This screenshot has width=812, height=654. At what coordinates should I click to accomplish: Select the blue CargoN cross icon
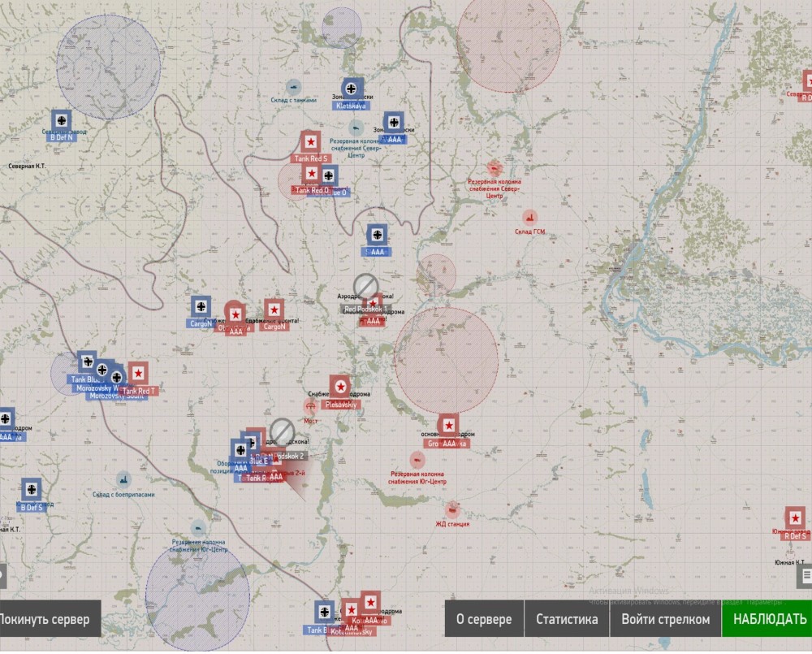[201, 307]
